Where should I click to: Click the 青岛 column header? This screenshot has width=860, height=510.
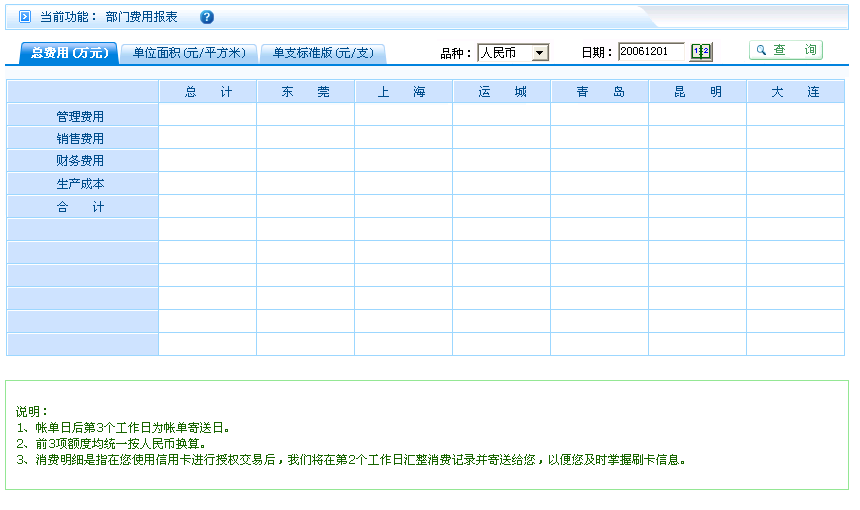(599, 92)
